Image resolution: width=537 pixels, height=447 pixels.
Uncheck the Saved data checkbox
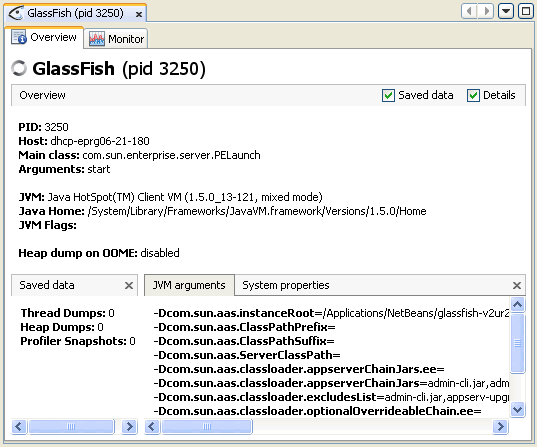point(388,95)
